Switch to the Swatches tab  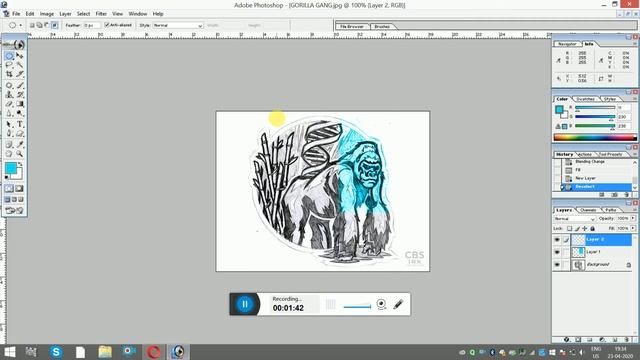[586, 99]
